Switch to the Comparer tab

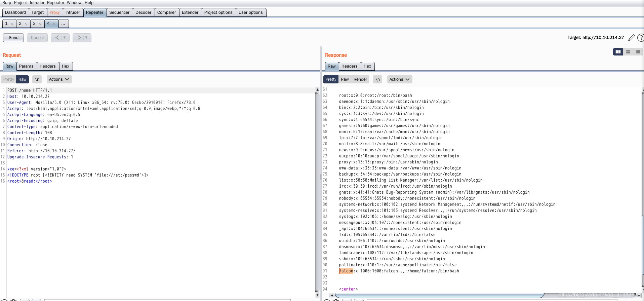167,12
